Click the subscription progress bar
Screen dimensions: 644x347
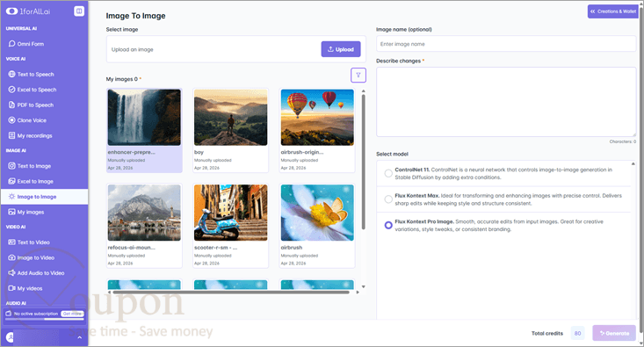pos(44,319)
